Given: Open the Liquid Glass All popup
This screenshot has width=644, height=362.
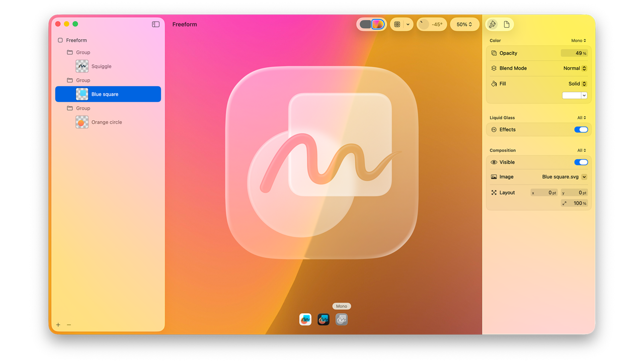Looking at the screenshot, I should 582,118.
